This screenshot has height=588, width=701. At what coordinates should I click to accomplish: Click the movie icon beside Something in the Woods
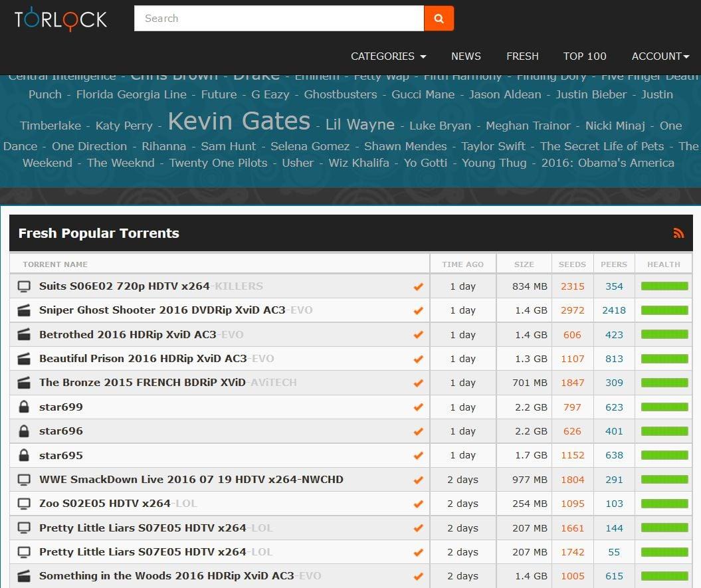coord(24,576)
